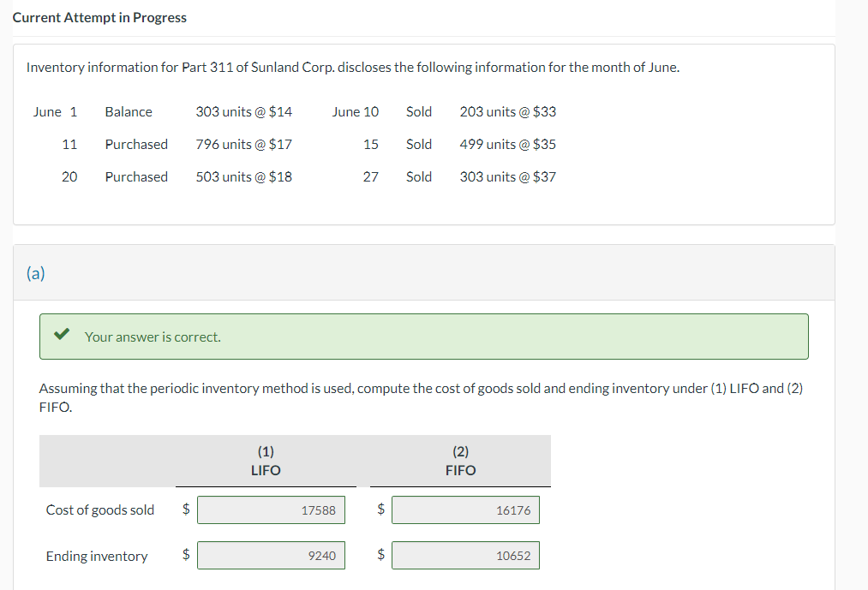This screenshot has width=868, height=590.
Task: Click the "Balance" label for June 1
Action: point(129,112)
